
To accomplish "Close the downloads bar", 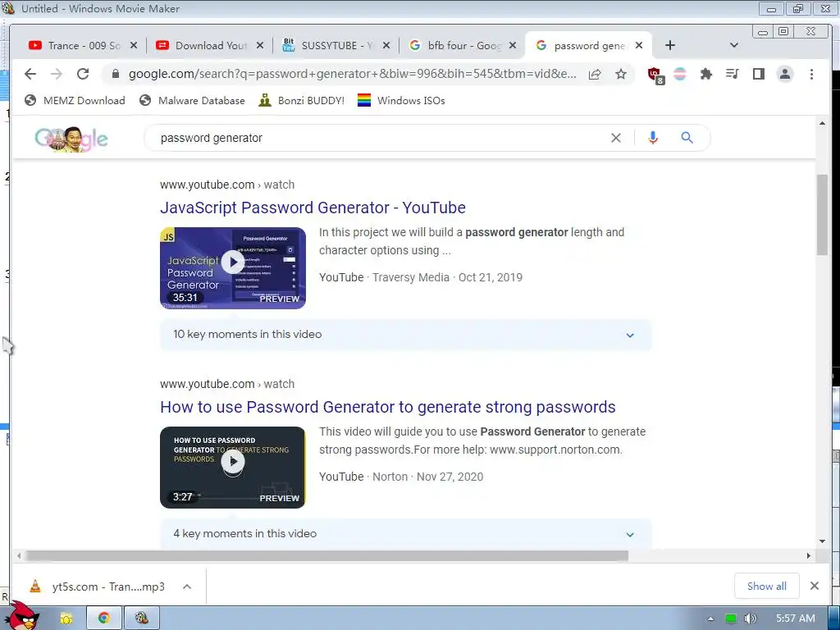I will pos(815,586).
